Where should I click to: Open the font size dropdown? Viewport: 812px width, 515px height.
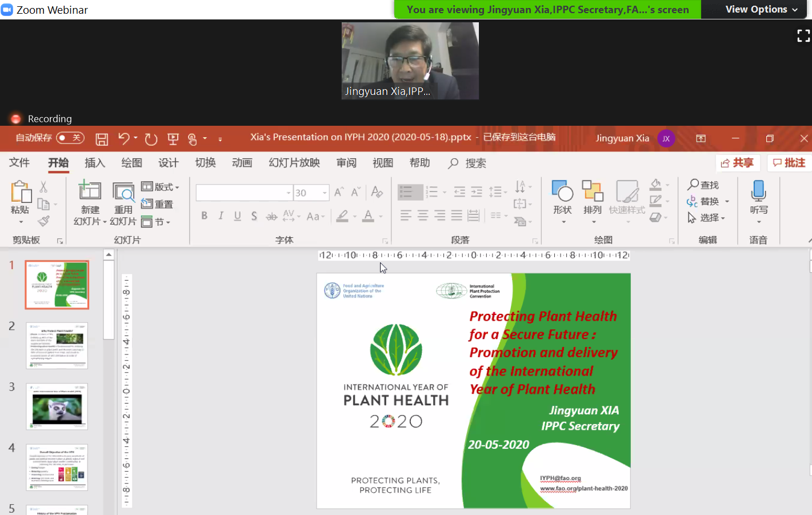tap(325, 193)
